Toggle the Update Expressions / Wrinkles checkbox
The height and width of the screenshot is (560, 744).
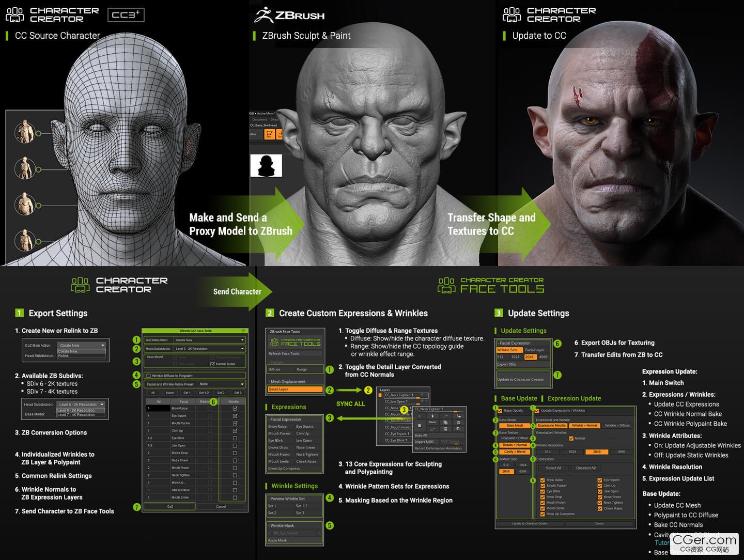pyautogui.click(x=537, y=411)
